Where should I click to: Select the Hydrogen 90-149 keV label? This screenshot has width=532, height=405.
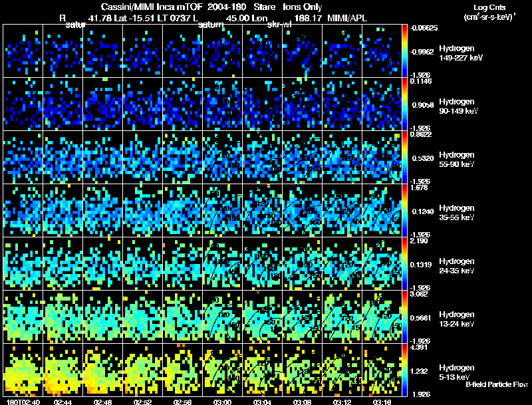coord(458,106)
